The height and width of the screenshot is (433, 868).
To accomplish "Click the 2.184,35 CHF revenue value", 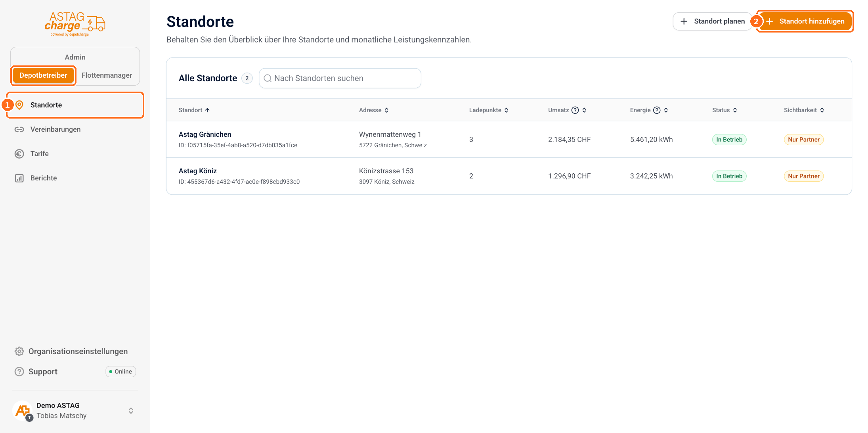I will tap(569, 140).
